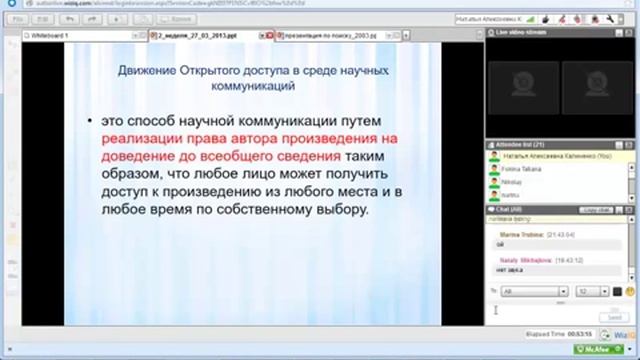Click the Send chat button
This screenshot has height=360, width=640.
[614, 317]
